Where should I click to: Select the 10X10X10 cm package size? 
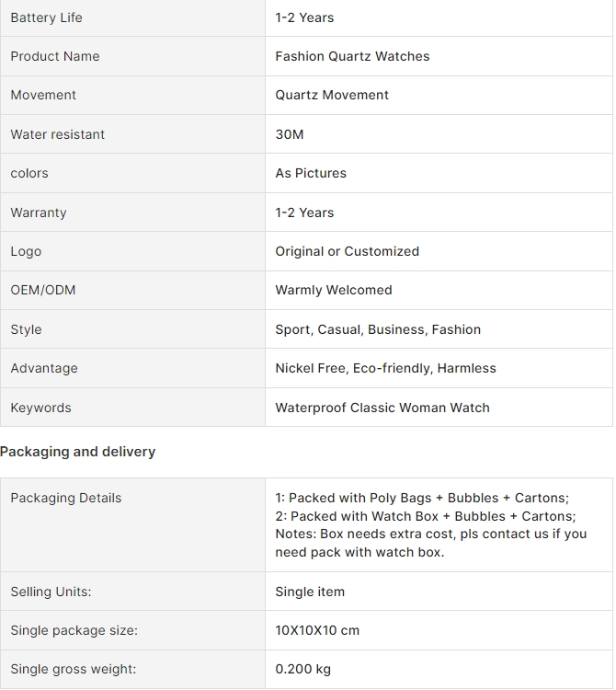tap(317, 630)
